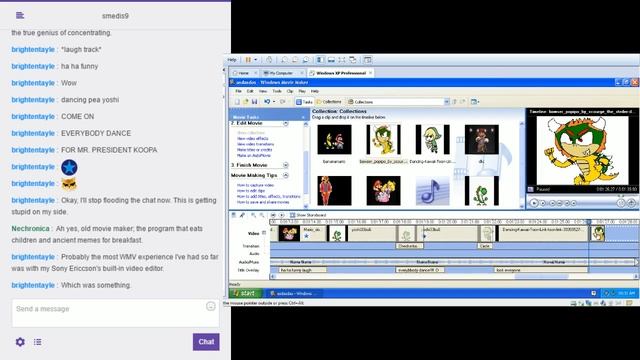Toggle the VMware sidebar library view icon
The width and height of the screenshot is (640, 360).
[x=320, y=60]
